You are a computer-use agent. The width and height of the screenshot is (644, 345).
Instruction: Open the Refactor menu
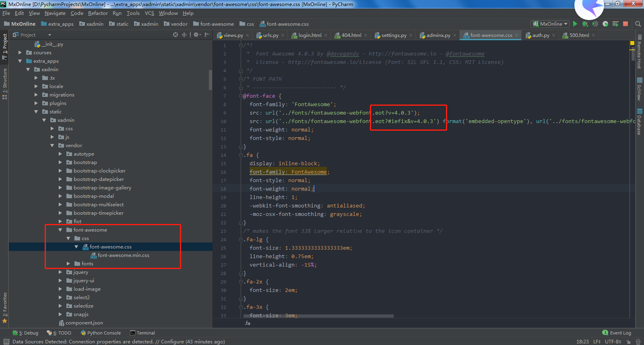click(98, 13)
